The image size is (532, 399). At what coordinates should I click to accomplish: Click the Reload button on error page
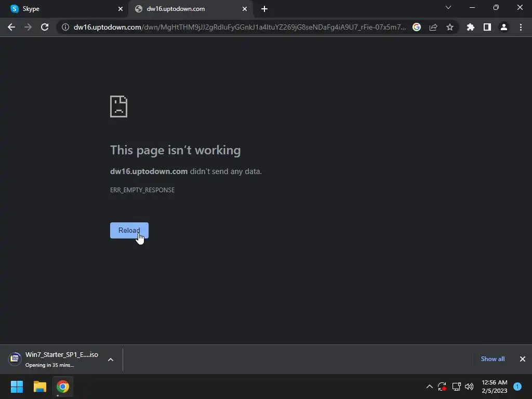pos(129,230)
